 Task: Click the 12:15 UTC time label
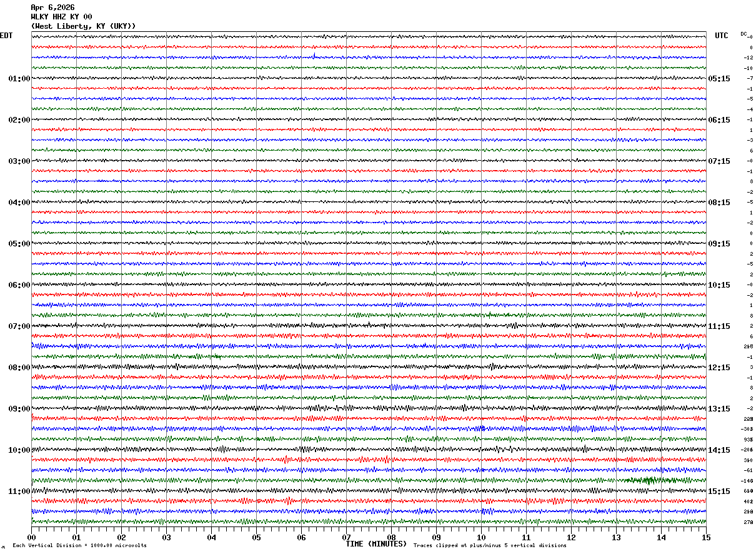(x=719, y=368)
